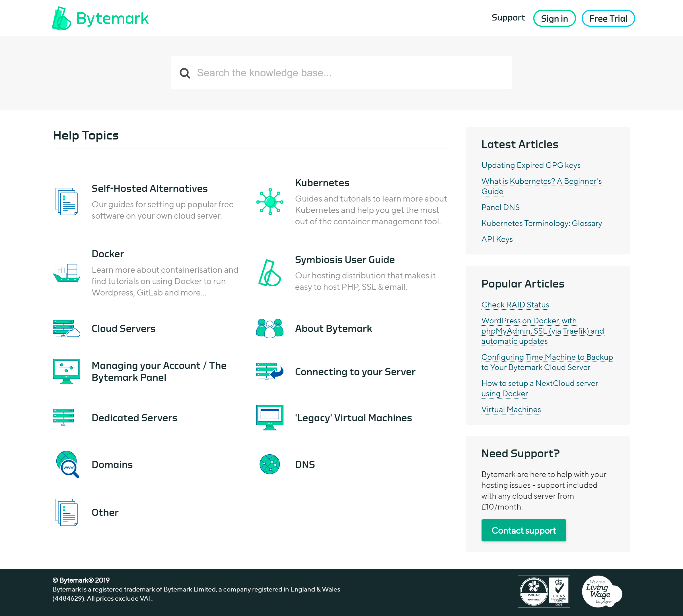
Task: Click the Contact support button
Action: 523,530
